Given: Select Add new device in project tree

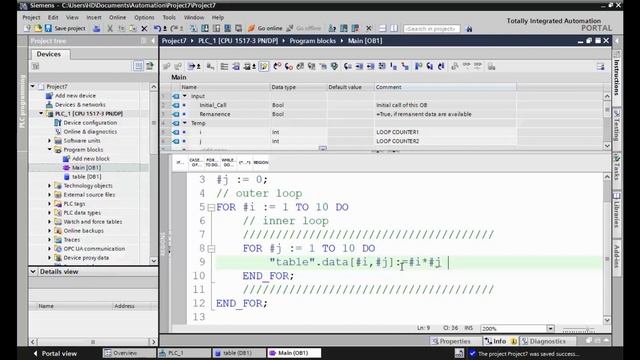Looking at the screenshot, I should (x=76, y=96).
